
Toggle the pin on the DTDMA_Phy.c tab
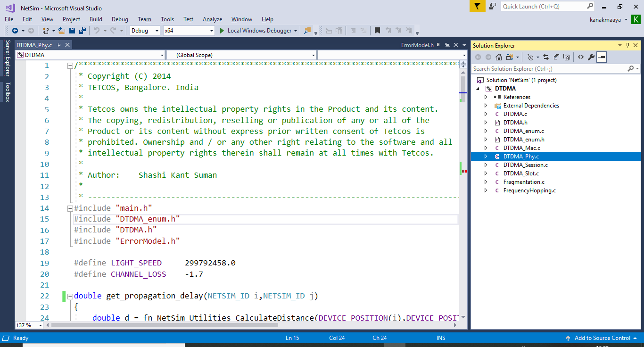coord(59,45)
